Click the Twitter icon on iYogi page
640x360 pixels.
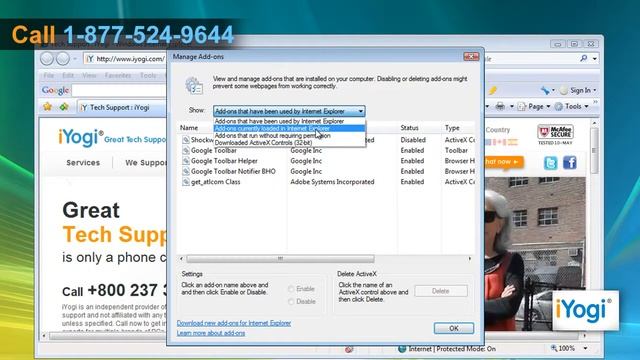click(551, 163)
